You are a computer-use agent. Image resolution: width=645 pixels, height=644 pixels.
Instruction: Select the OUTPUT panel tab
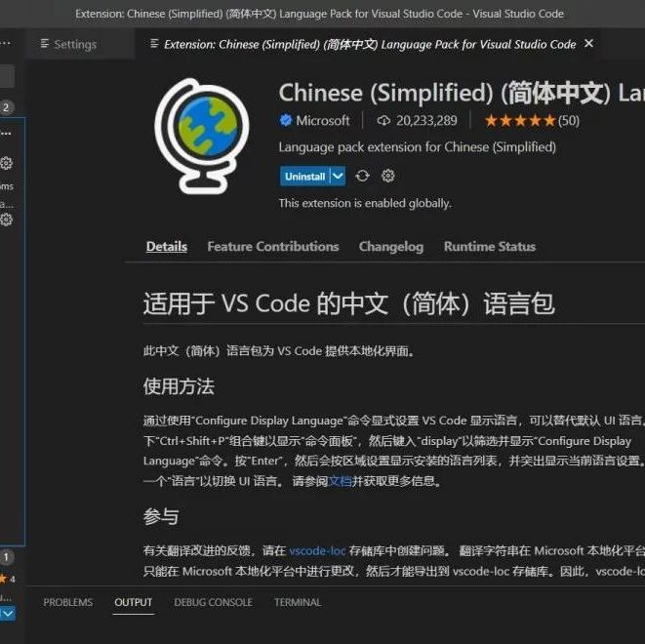pyautogui.click(x=134, y=602)
